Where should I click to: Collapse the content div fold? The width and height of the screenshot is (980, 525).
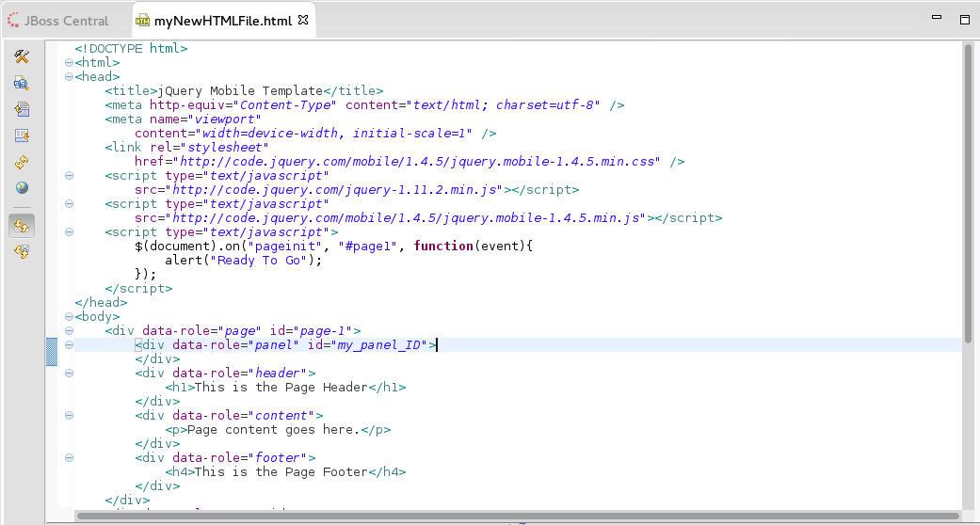[x=69, y=416]
